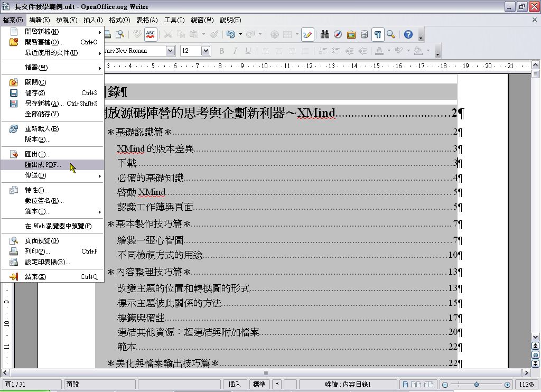This screenshot has width=541, height=392.
Task: Click the Hyperlink globe icon
Action: click(x=275, y=34)
